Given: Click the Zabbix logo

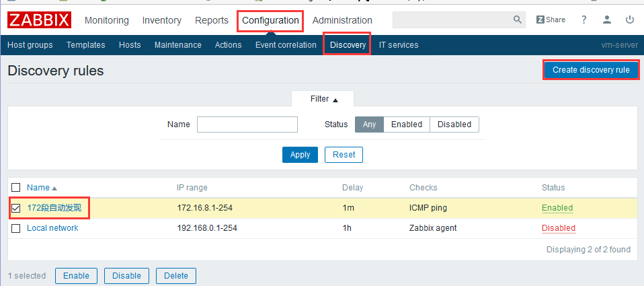Looking at the screenshot, I should (39, 20).
